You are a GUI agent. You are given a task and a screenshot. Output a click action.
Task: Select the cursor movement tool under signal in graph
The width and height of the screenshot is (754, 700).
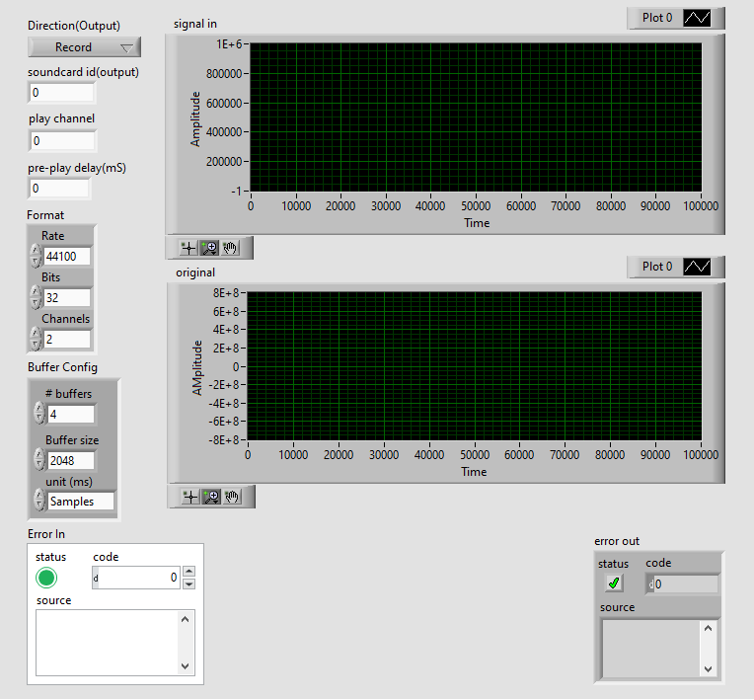click(188, 247)
